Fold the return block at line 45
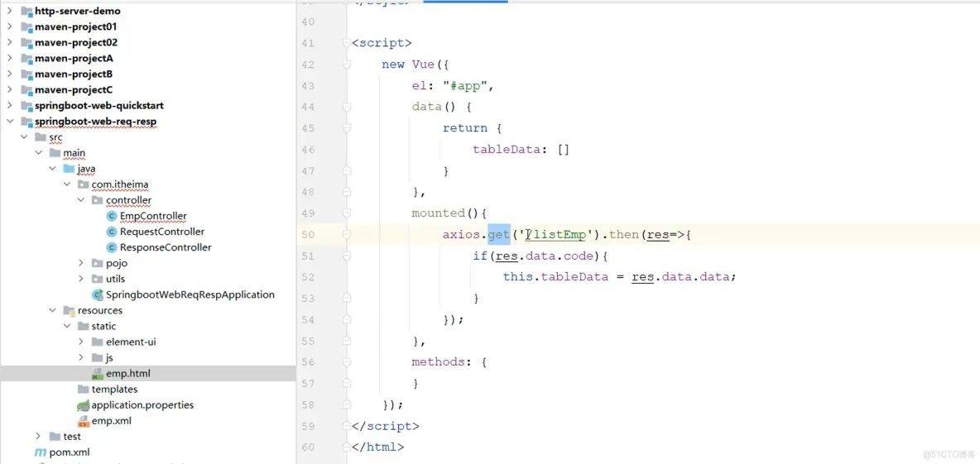The width and height of the screenshot is (980, 464). point(347,128)
